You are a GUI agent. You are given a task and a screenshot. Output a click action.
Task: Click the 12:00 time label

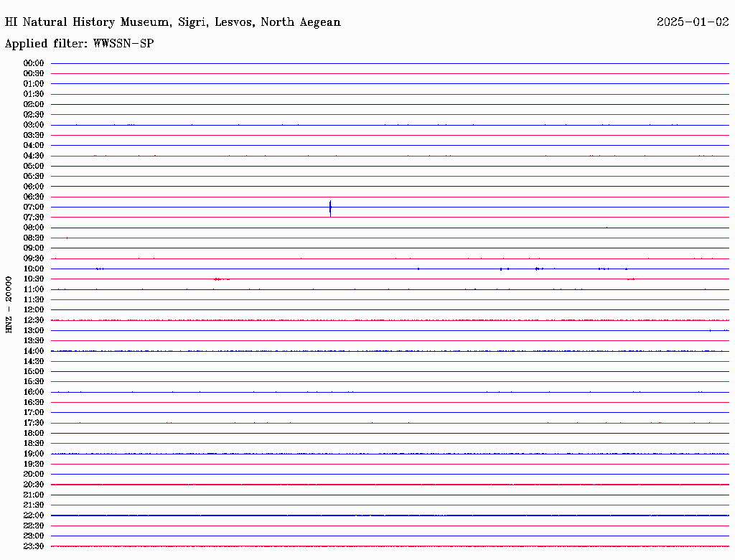point(34,310)
